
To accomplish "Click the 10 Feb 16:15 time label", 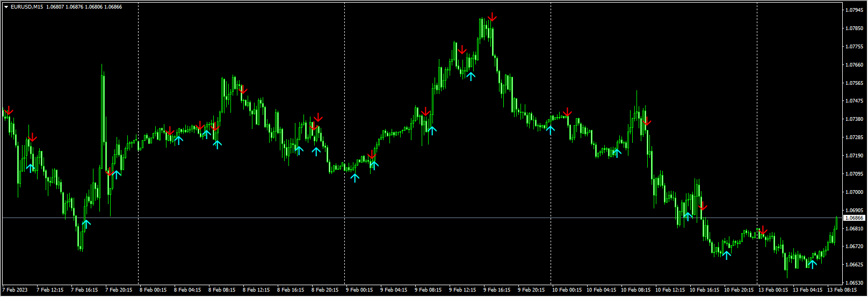I will 704,290.
